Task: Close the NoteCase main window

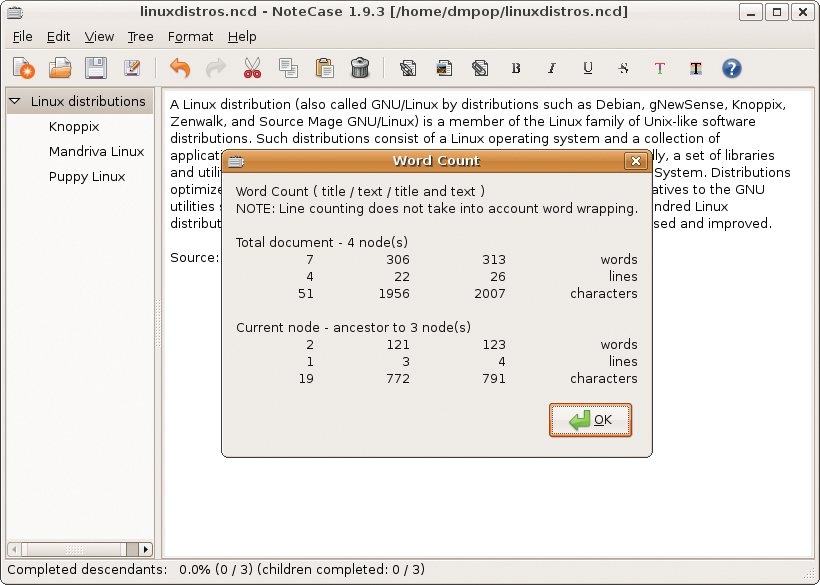Action: [x=803, y=12]
